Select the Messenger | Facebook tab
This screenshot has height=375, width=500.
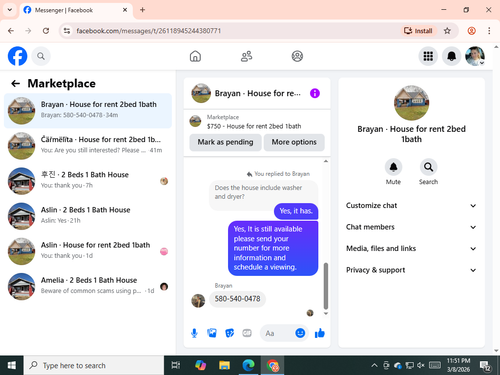75,10
